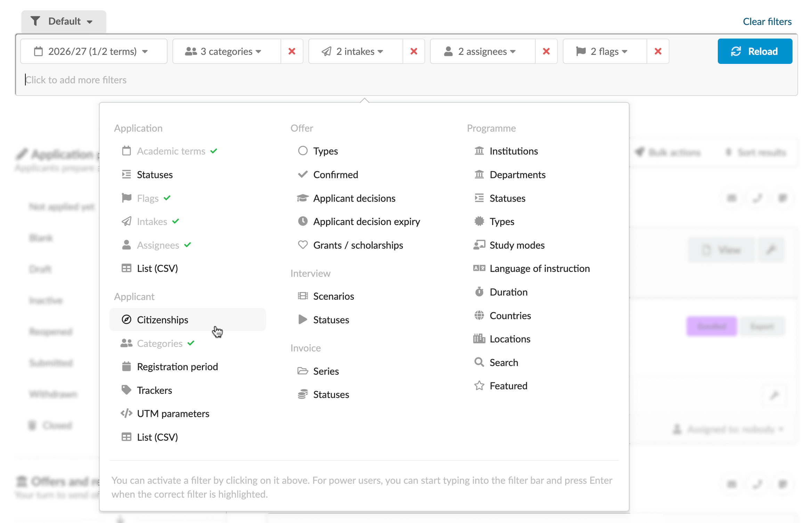Click the Clear filters link

tap(767, 22)
